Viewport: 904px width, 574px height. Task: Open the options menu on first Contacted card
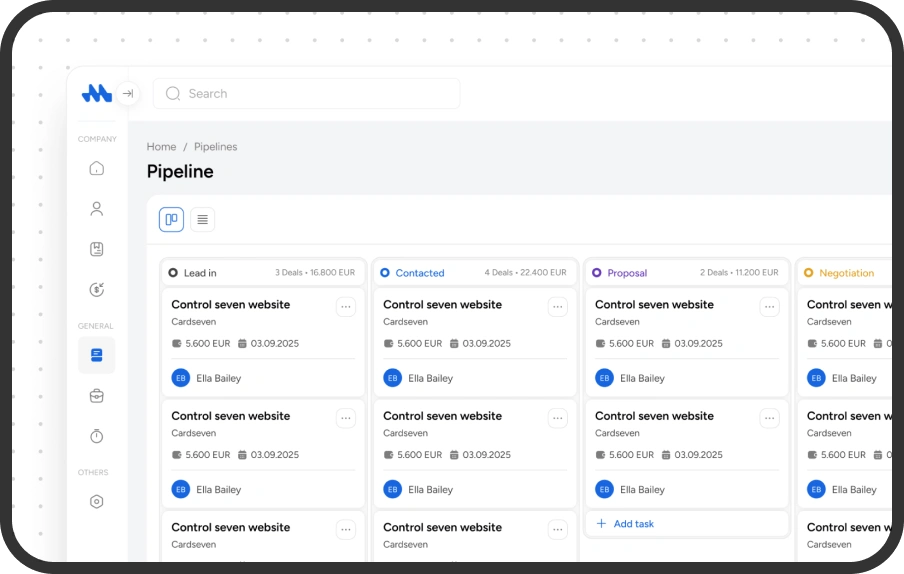click(558, 307)
